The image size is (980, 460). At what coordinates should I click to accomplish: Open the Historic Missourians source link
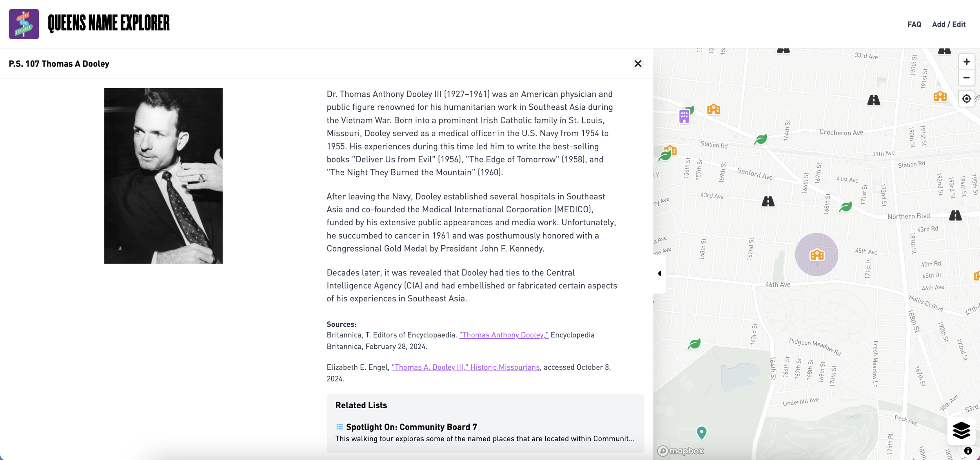tap(465, 367)
